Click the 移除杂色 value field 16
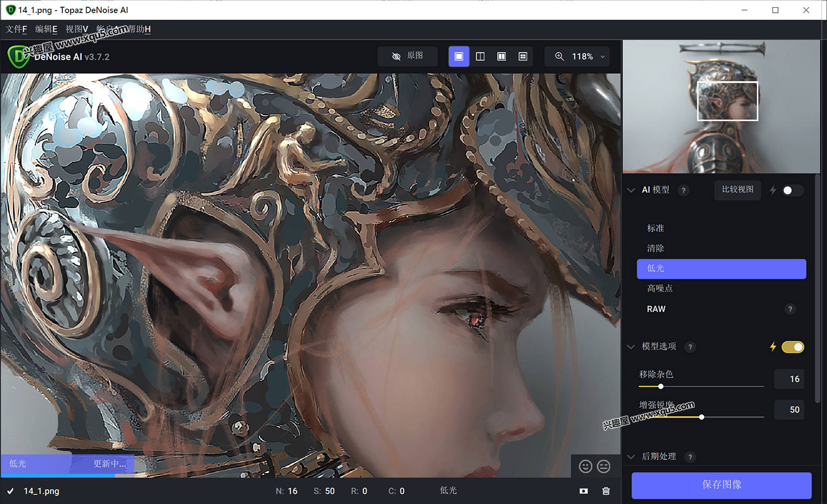The image size is (827, 504). click(x=790, y=379)
